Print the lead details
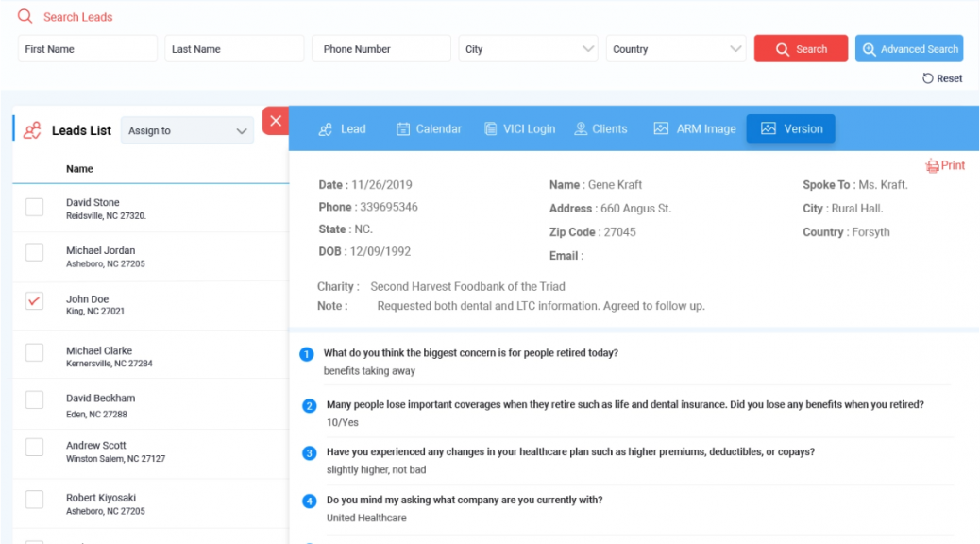The width and height of the screenshot is (980, 544). [946, 165]
